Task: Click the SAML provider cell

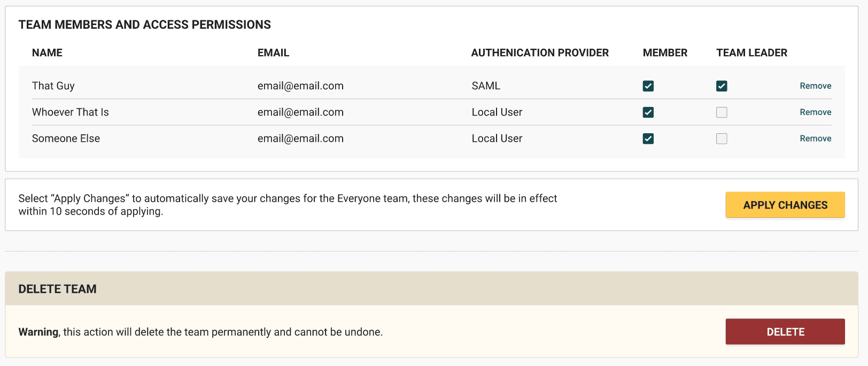Action: pos(486,86)
